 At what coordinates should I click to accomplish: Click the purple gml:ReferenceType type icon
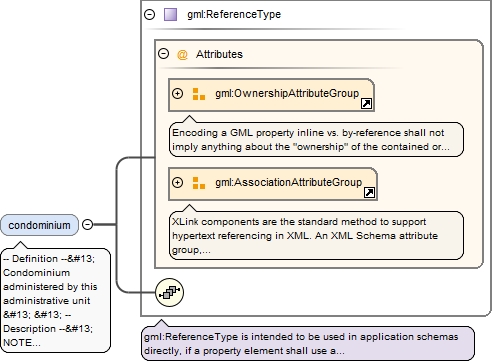(170, 15)
